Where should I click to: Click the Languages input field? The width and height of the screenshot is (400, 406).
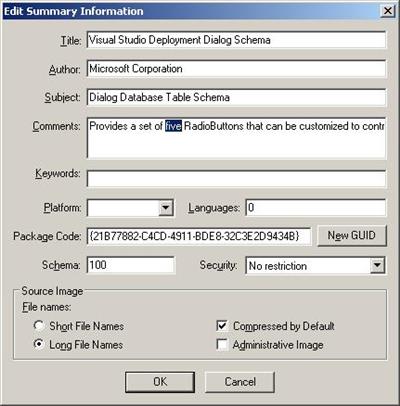pos(316,208)
